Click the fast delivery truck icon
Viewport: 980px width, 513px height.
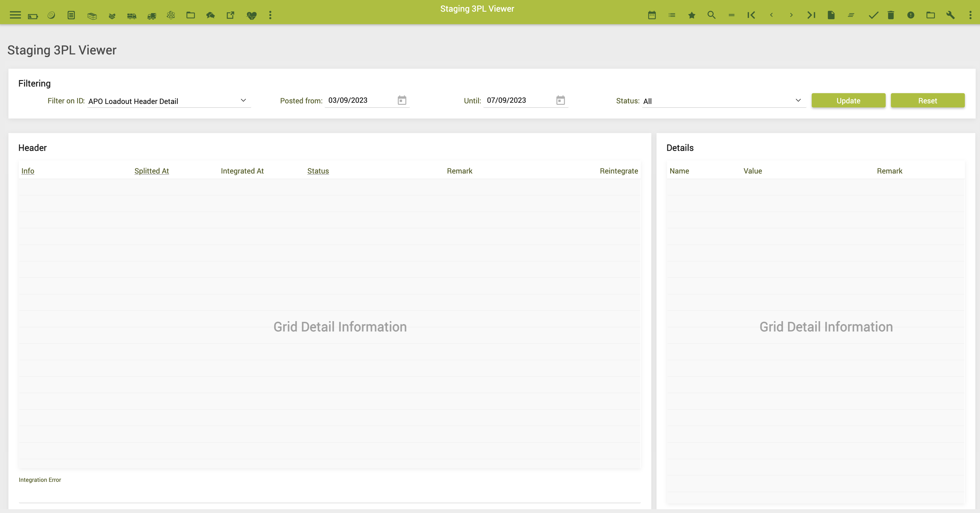click(x=152, y=16)
